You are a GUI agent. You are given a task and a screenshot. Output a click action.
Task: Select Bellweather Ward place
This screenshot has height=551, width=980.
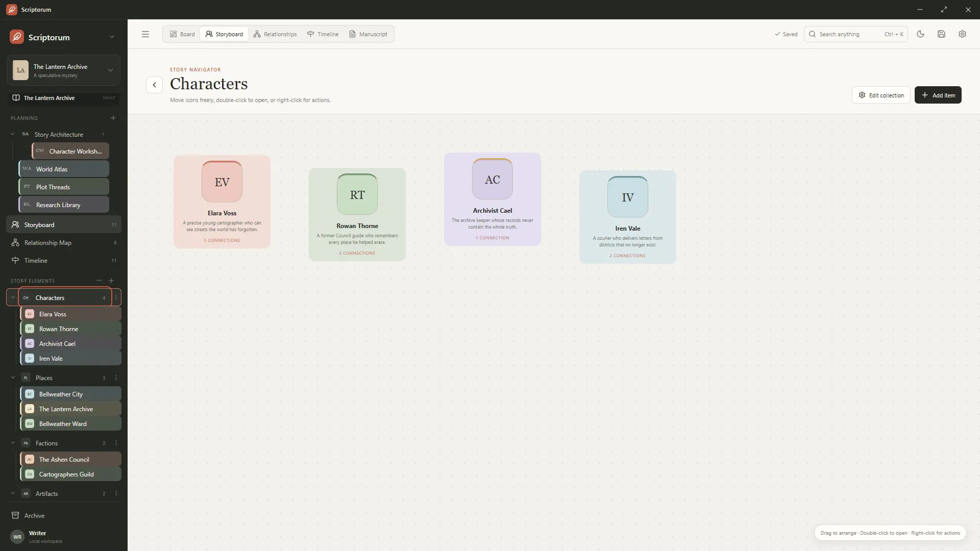[71, 423]
